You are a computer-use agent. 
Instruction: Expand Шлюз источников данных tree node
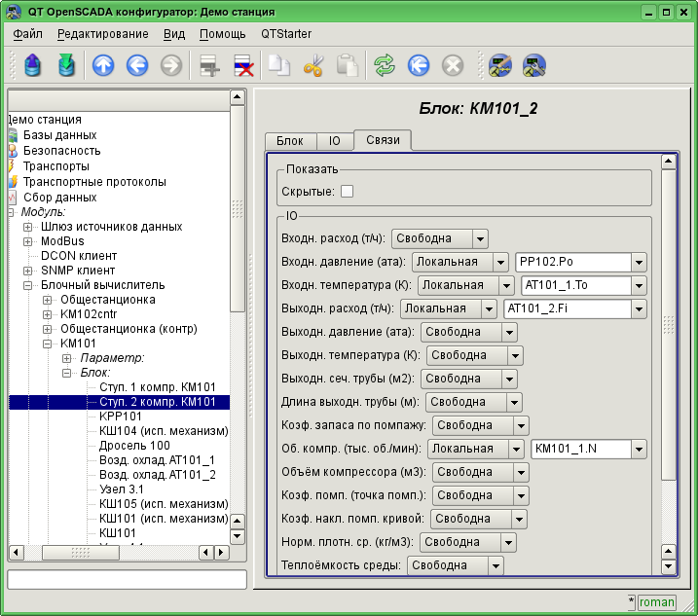click(27, 227)
